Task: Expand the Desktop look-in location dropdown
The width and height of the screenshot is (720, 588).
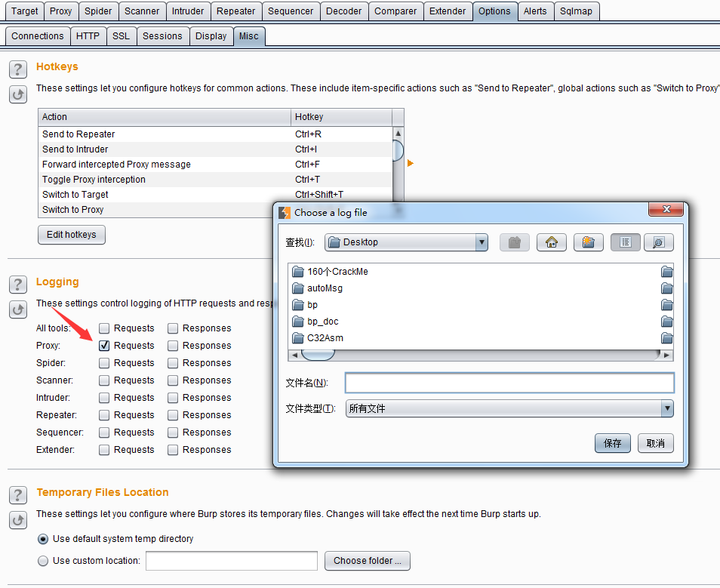Action: (x=482, y=242)
